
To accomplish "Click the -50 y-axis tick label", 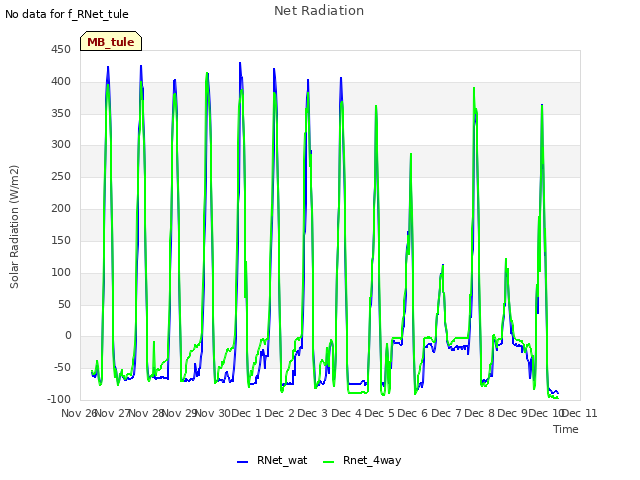I will coord(62,367).
